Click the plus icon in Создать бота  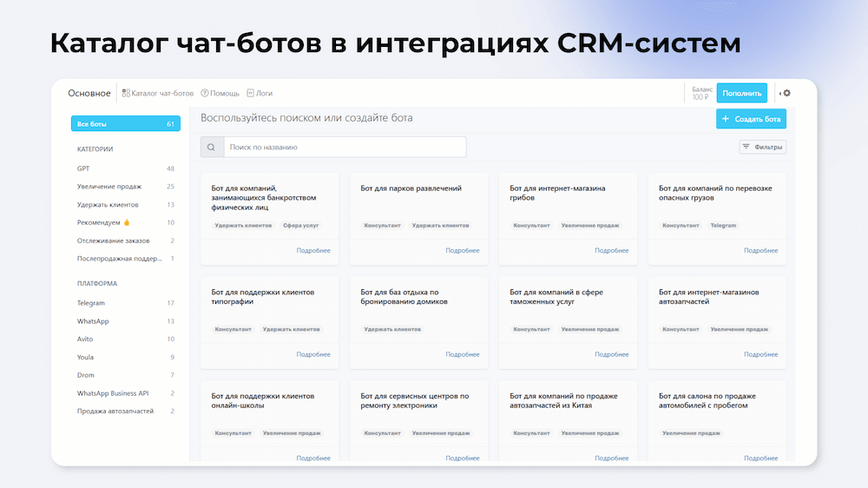click(x=726, y=119)
